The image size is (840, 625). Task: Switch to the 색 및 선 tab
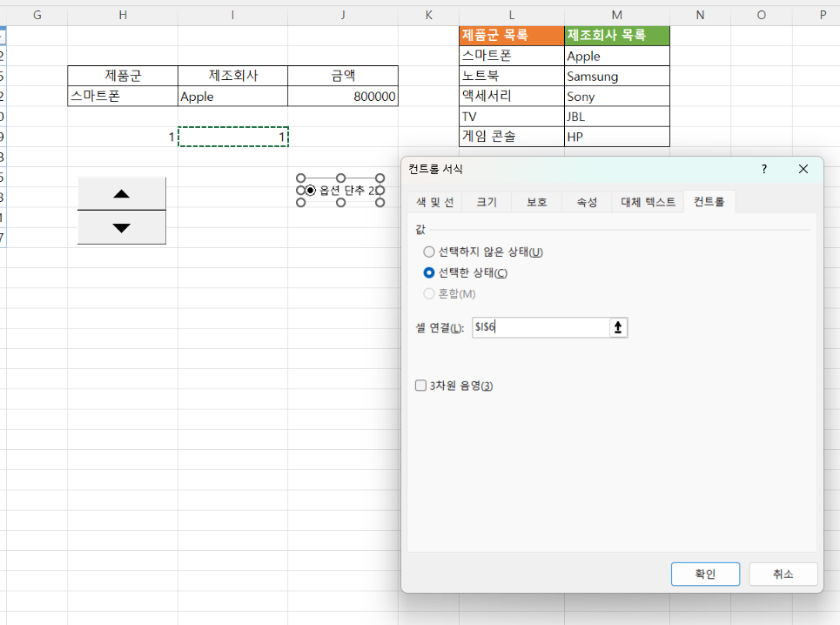(435, 202)
